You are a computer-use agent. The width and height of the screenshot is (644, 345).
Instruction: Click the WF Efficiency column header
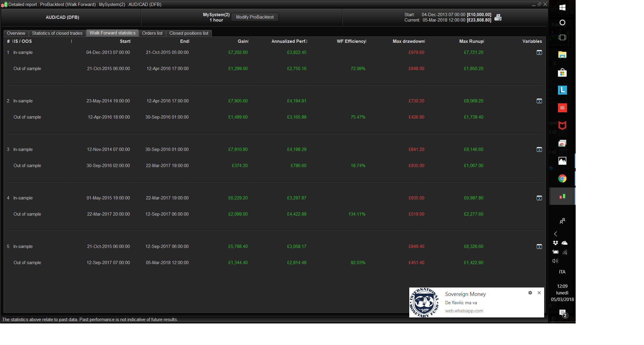coord(351,41)
